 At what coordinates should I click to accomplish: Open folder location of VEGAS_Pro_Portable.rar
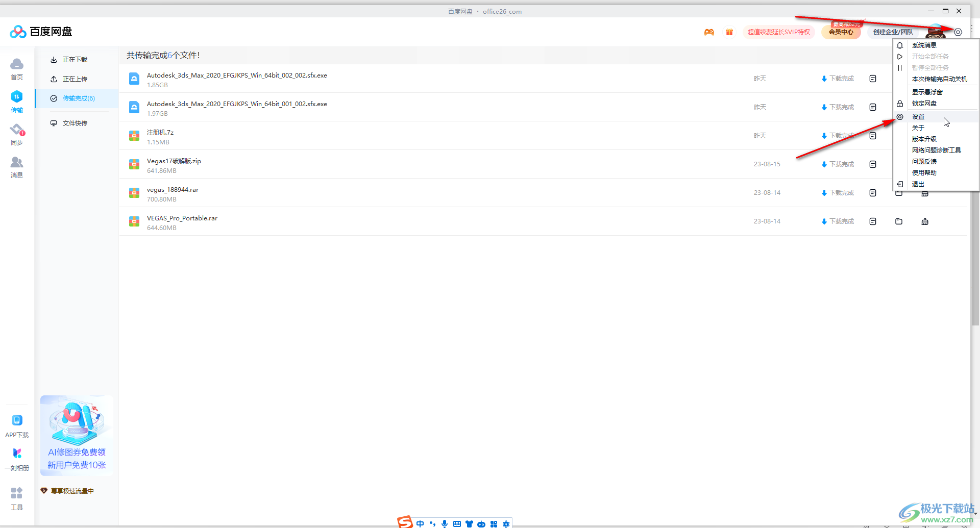coord(899,221)
